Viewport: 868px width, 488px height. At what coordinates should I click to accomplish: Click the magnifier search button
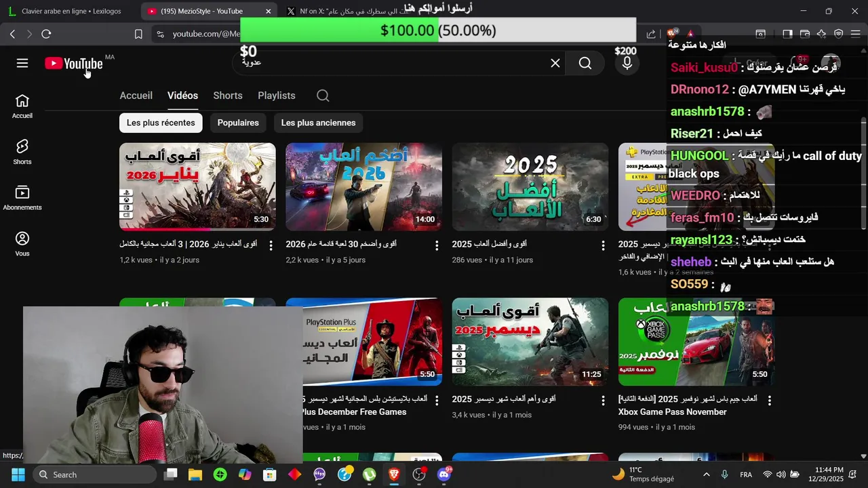tap(585, 63)
